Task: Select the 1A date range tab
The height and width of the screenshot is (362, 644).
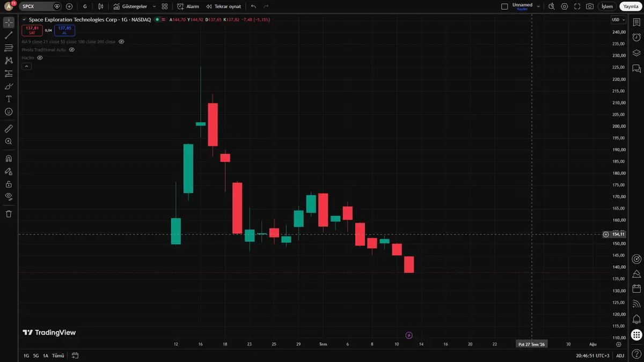Action: click(x=46, y=356)
